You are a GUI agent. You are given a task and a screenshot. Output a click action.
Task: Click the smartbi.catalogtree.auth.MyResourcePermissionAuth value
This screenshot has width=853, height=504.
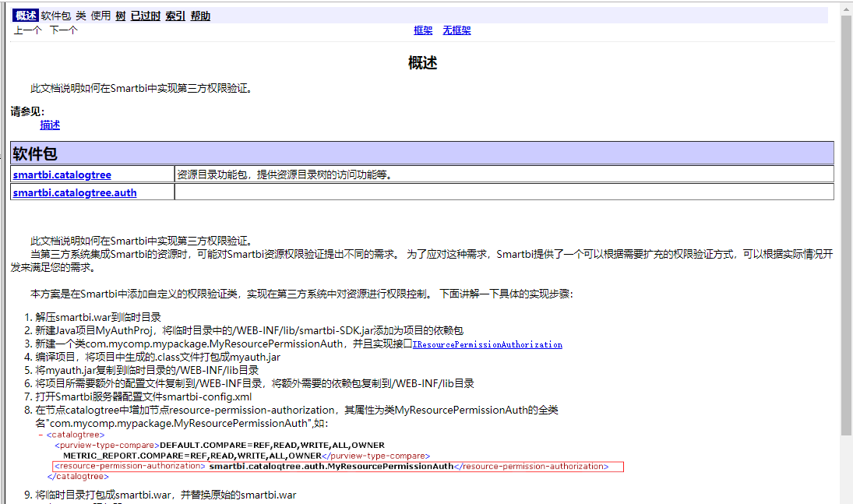331,467
